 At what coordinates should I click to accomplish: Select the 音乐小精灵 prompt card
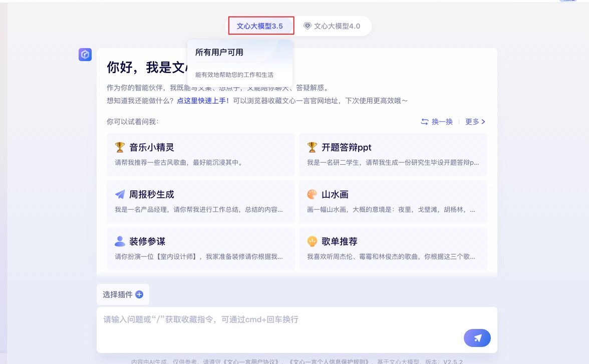pos(200,154)
